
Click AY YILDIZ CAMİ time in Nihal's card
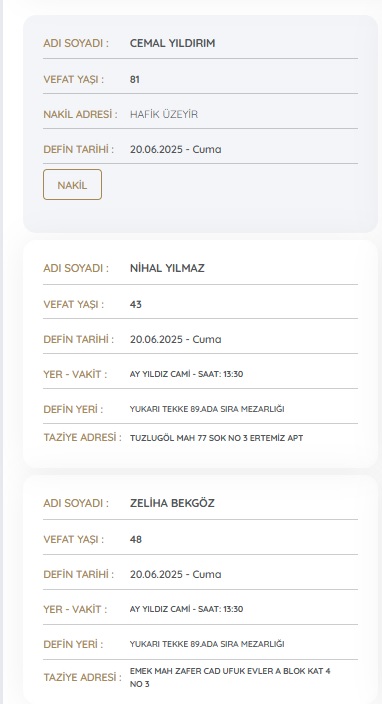point(186,374)
